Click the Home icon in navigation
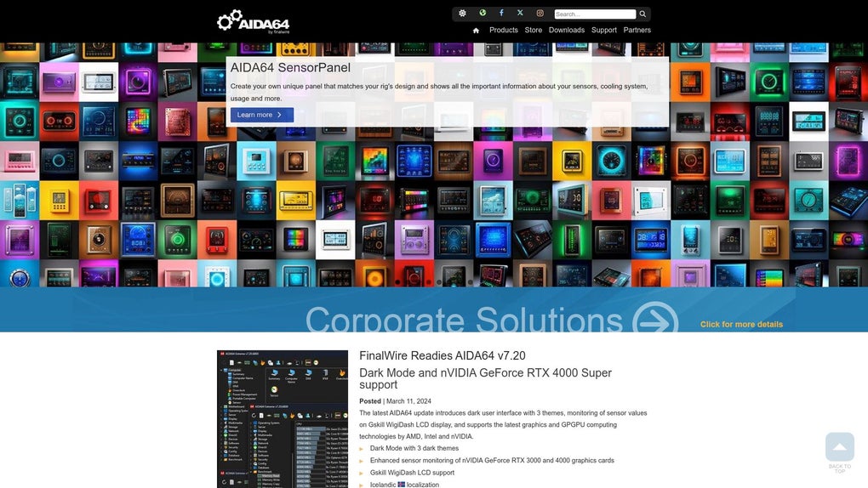868x488 pixels. [x=476, y=31]
